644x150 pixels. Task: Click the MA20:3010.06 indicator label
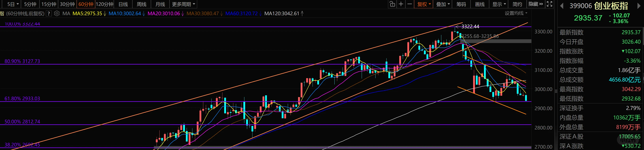coord(164,13)
